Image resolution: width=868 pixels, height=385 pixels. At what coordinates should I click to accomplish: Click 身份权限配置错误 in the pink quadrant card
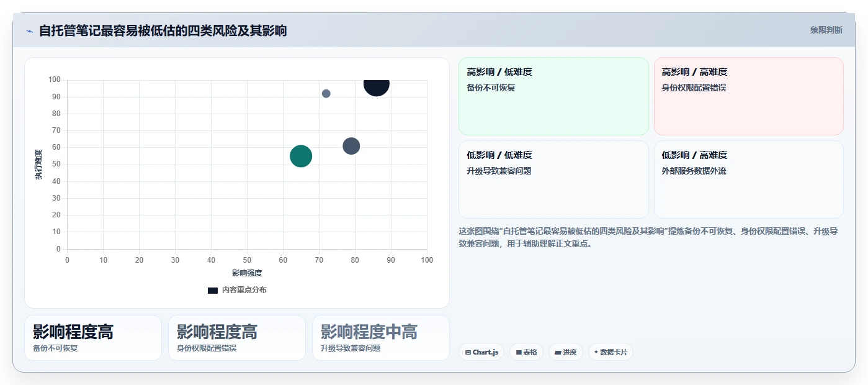(694, 88)
